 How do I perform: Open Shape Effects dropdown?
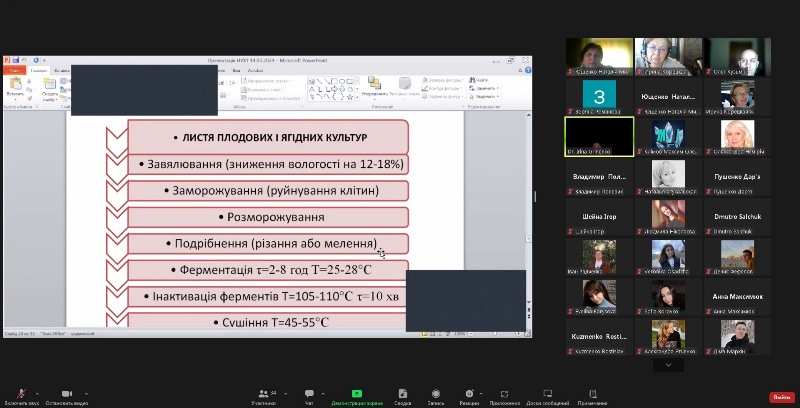tap(442, 96)
